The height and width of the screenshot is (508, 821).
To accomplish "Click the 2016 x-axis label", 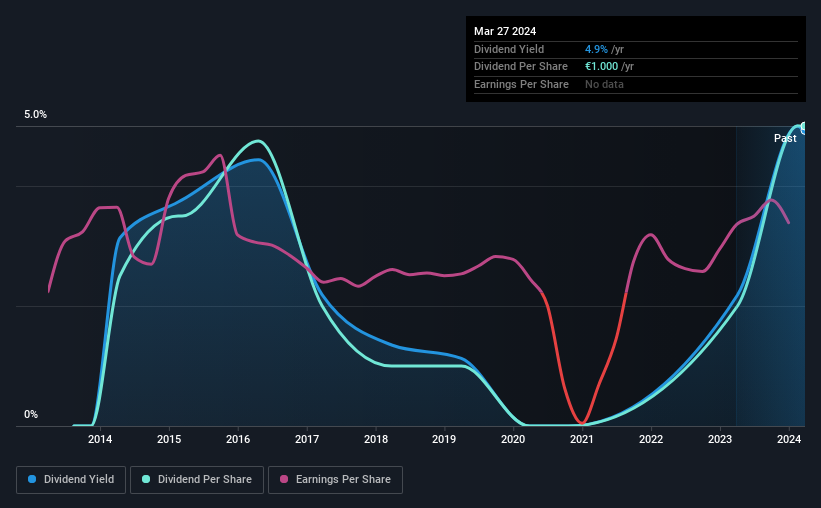I will [x=238, y=439].
